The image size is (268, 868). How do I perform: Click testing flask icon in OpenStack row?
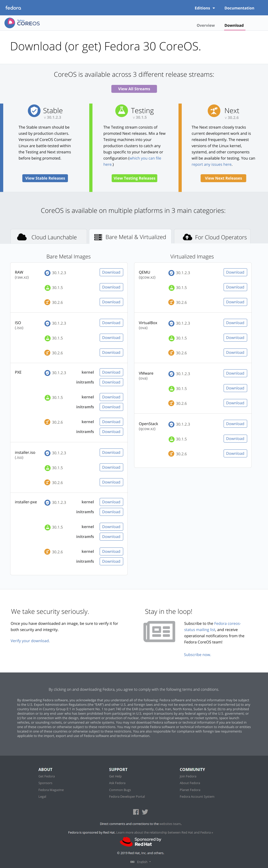tap(171, 439)
